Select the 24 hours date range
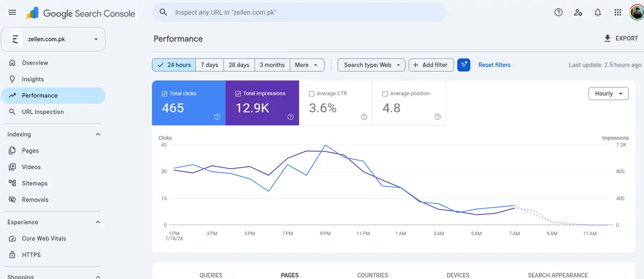 click(x=174, y=65)
